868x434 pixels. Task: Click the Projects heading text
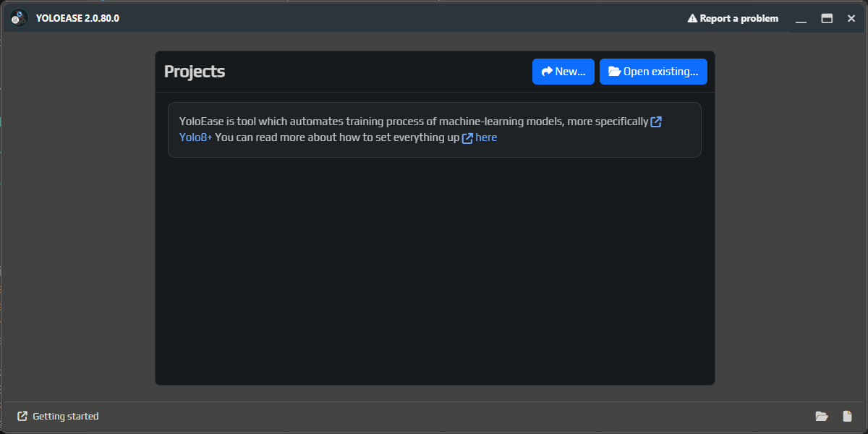point(195,72)
